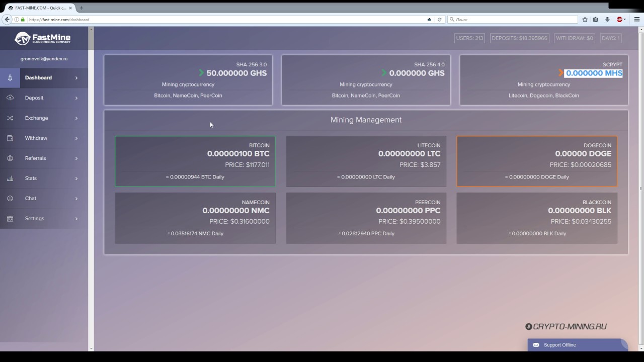Open the Adblock Plus dropdown arrow
This screenshot has width=644, height=362.
pos(625,20)
